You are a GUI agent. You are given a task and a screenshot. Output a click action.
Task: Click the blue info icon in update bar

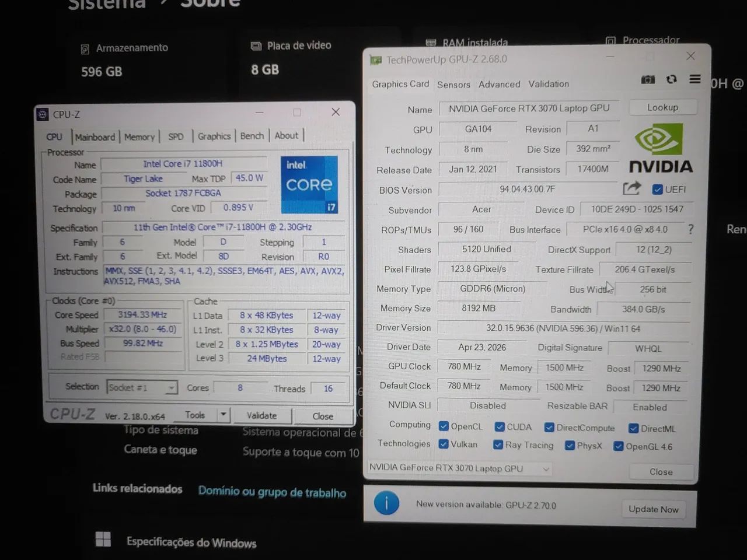point(386,502)
